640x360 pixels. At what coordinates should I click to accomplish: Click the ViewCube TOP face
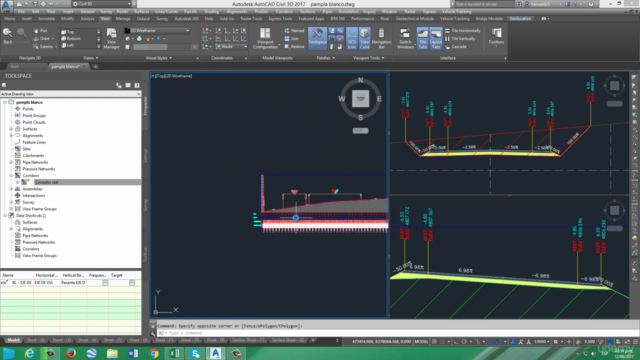pyautogui.click(x=360, y=99)
